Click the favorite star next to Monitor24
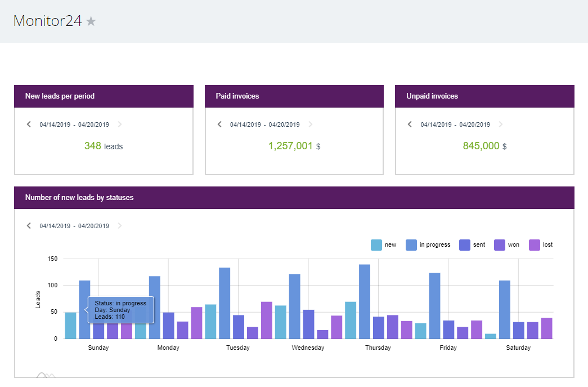 (91, 21)
